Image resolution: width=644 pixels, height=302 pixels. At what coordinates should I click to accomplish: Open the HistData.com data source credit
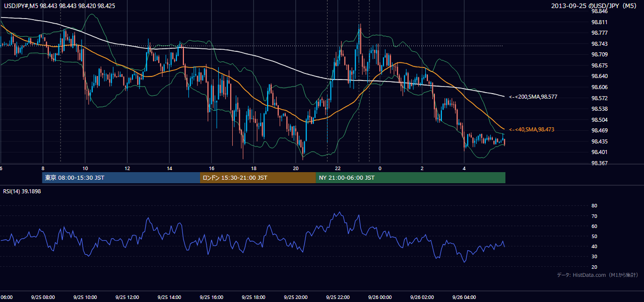pos(598,275)
